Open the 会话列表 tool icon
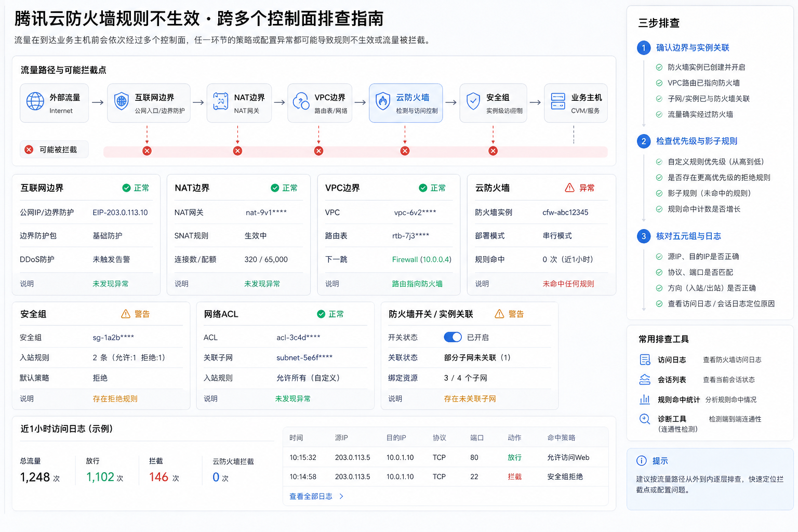The height and width of the screenshot is (532, 798). (x=645, y=379)
